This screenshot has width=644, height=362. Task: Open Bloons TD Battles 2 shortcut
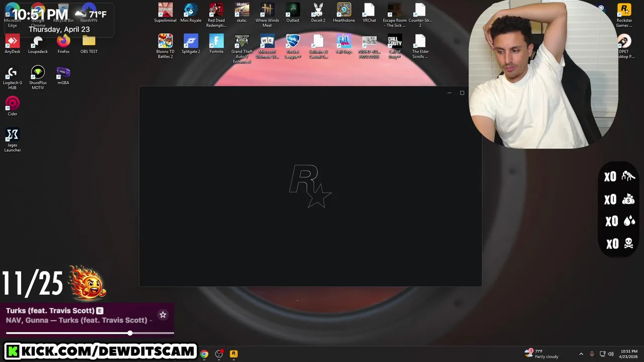pos(165,46)
